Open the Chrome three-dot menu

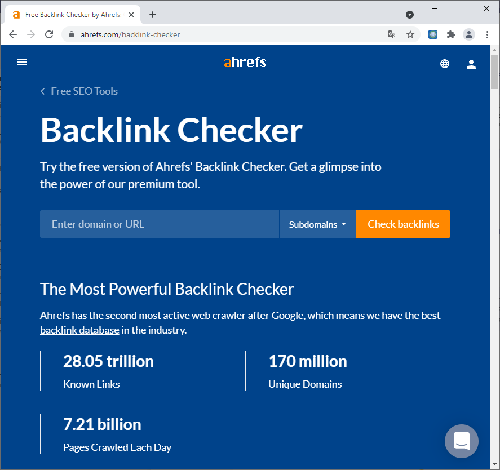pos(487,34)
